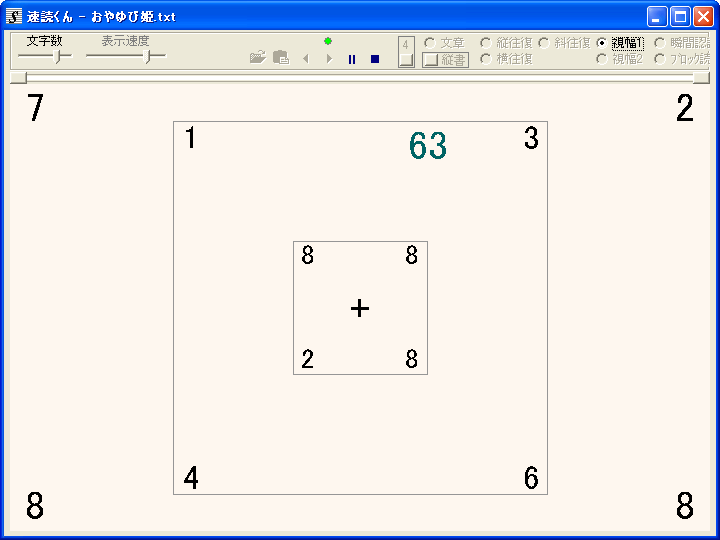The width and height of the screenshot is (720, 540).
Task: Click the number 3 in middle square
Action: coord(531,138)
